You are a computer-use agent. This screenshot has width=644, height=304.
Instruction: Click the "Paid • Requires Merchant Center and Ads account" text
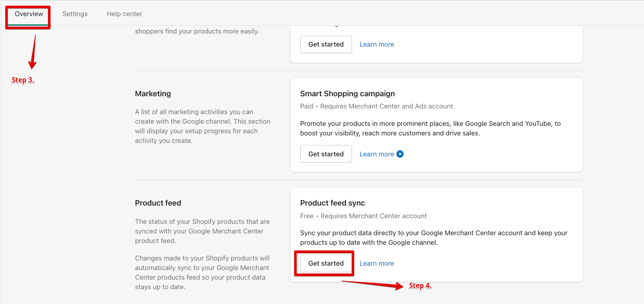[x=376, y=106]
